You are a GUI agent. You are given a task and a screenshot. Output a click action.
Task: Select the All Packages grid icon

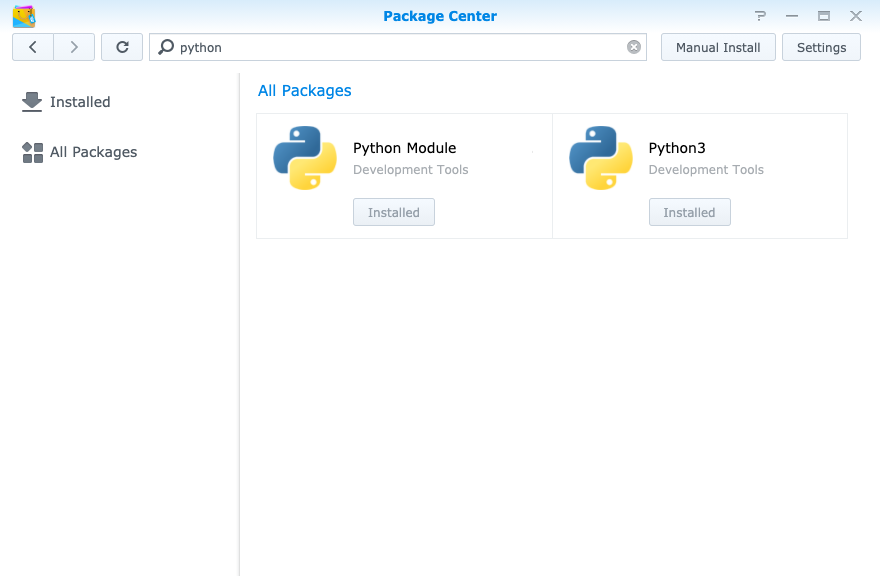click(x=33, y=152)
